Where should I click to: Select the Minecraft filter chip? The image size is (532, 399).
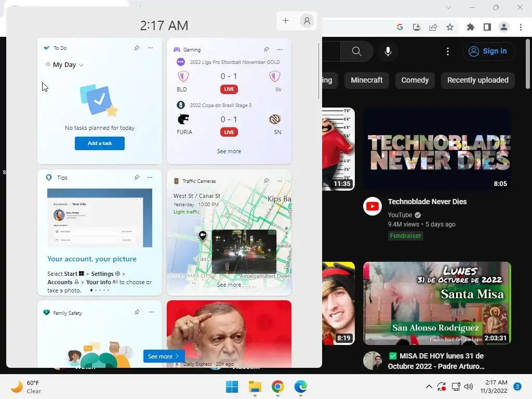coord(366,80)
